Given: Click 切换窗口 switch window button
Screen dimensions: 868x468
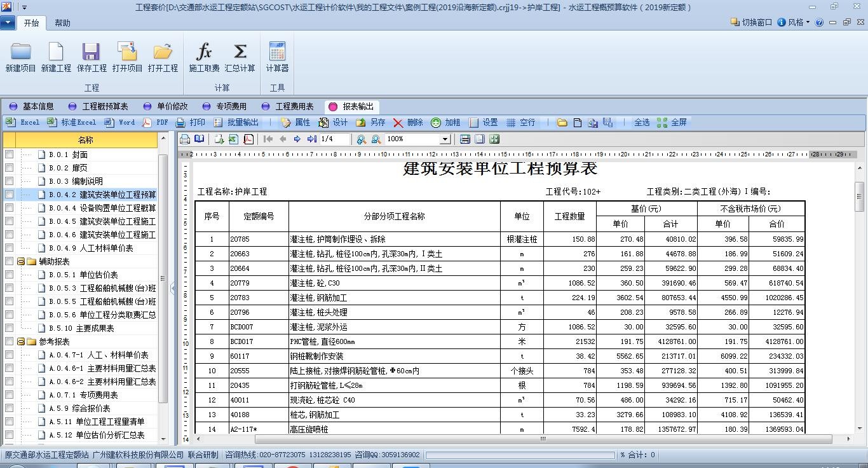Looking at the screenshot, I should click(752, 22).
